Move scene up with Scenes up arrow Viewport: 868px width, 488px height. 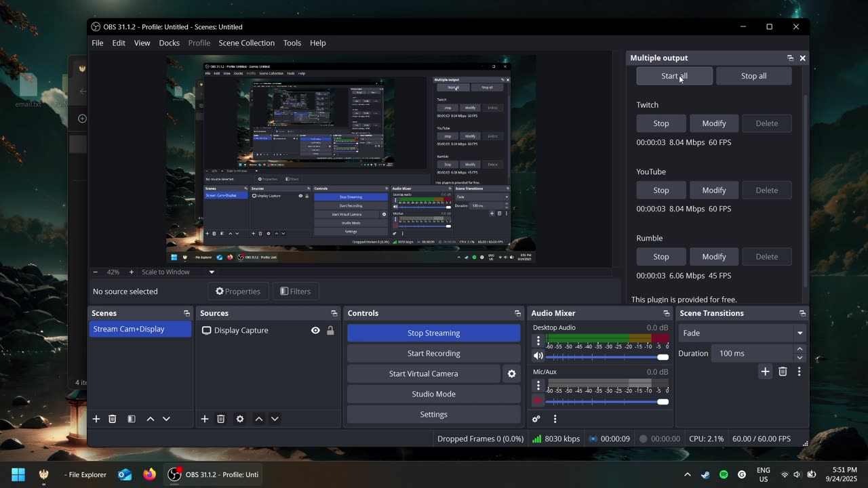coord(151,419)
